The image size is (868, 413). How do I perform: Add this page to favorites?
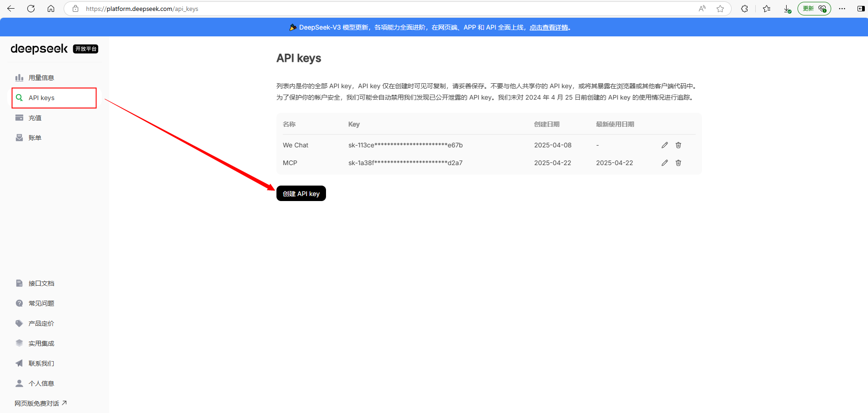720,8
